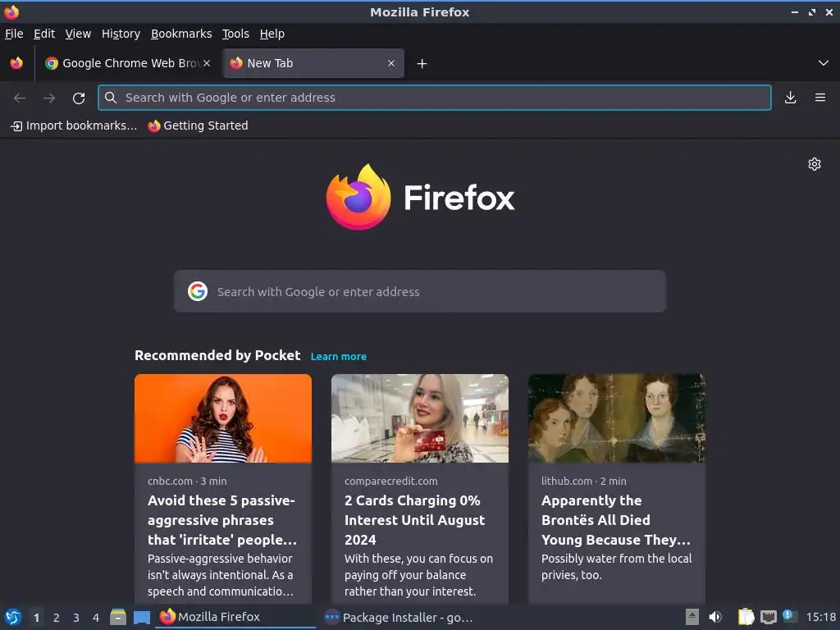Expand the list all tabs dropdown
This screenshot has width=840, height=630.
coord(824,63)
